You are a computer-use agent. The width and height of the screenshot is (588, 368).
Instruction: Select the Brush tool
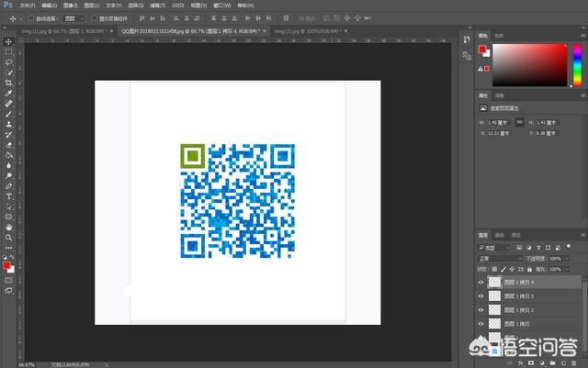8,114
